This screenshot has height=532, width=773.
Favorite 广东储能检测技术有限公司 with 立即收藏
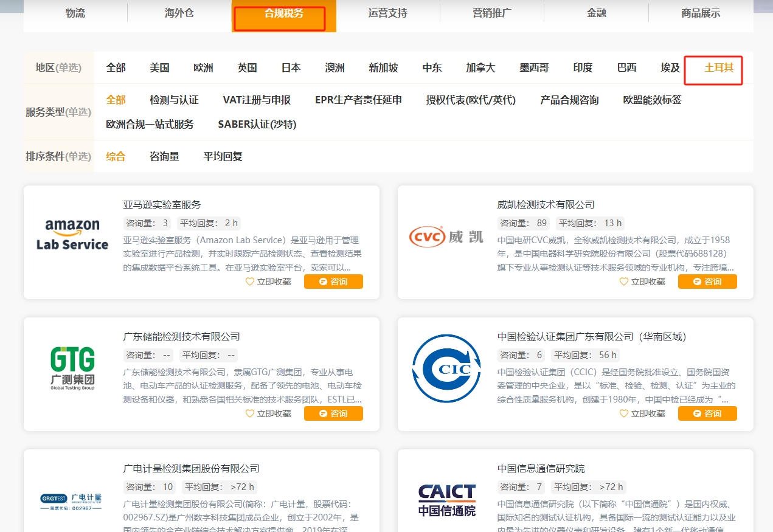tap(268, 413)
